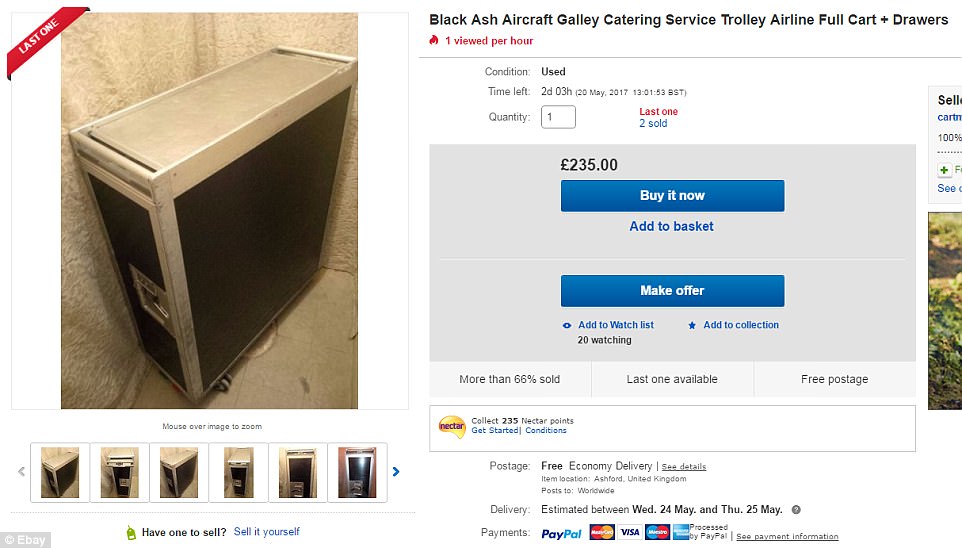Open the postage See details link
The height and width of the screenshot is (548, 962).
683,467
